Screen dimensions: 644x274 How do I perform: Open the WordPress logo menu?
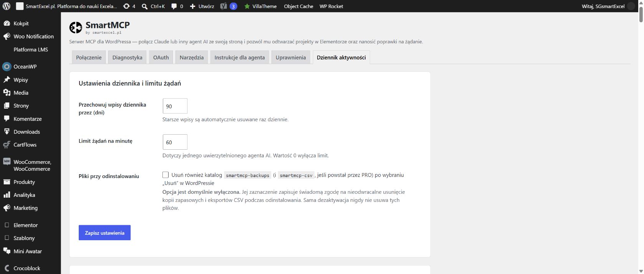[7, 6]
